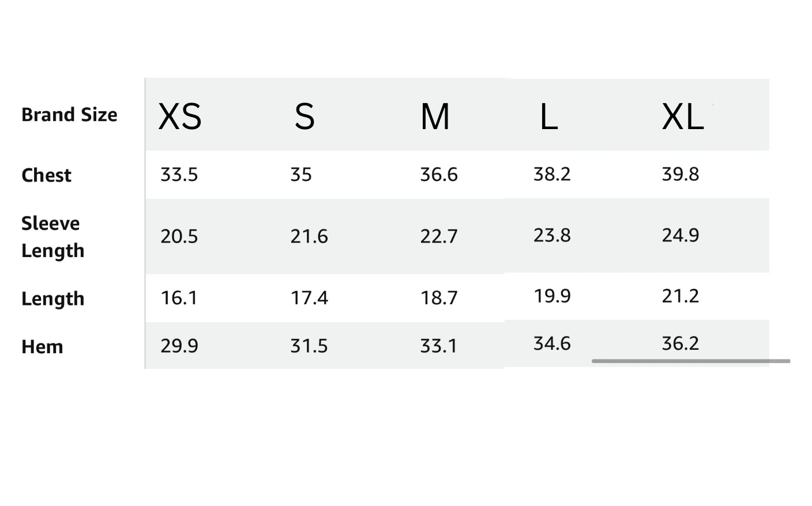Click the Sleeve Length row label

click(53, 237)
